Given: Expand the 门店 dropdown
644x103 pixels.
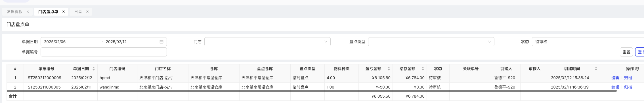Looking at the screenshot, I should [x=267, y=42].
